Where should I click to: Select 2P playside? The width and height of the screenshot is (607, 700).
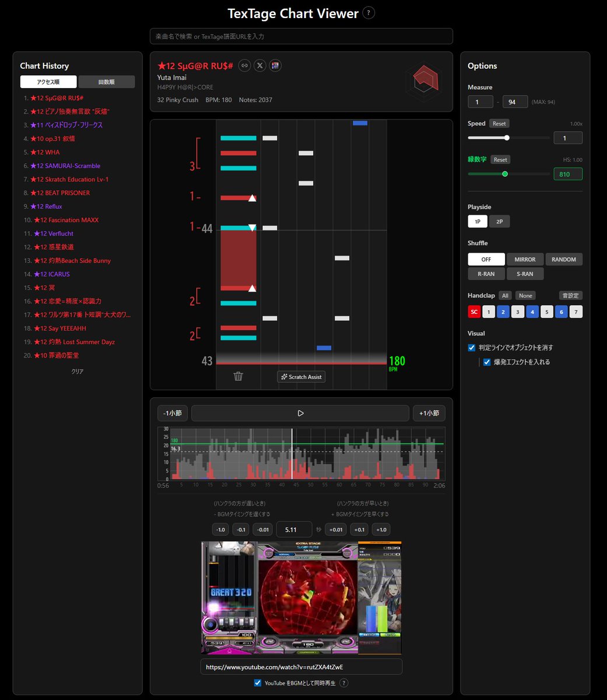(500, 222)
